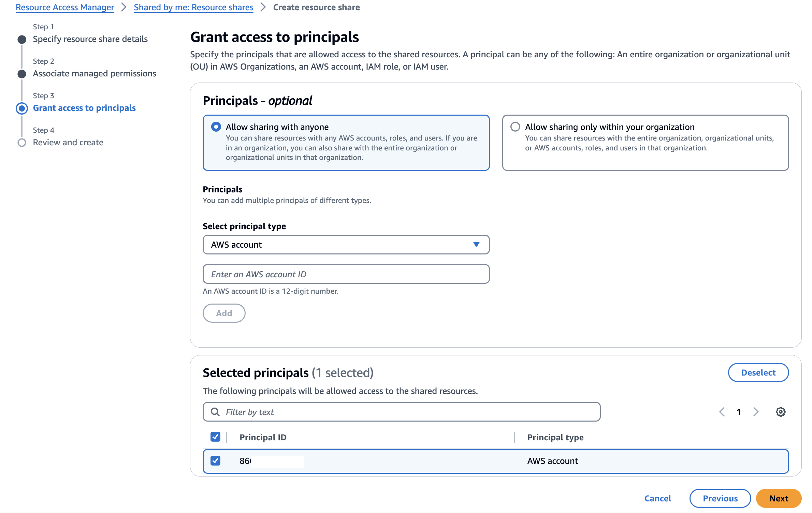Open Resource Access Manager breadcrumb link

tap(65, 7)
